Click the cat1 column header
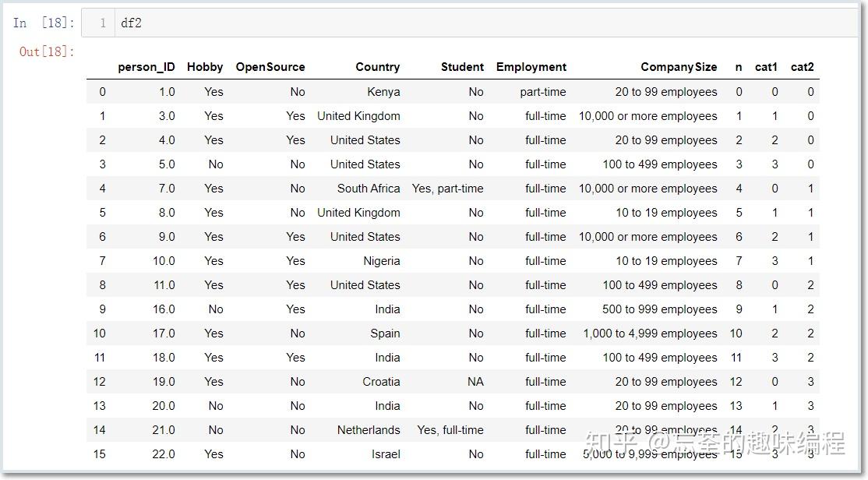Image resolution: width=868 pixels, height=480 pixels. (766, 67)
